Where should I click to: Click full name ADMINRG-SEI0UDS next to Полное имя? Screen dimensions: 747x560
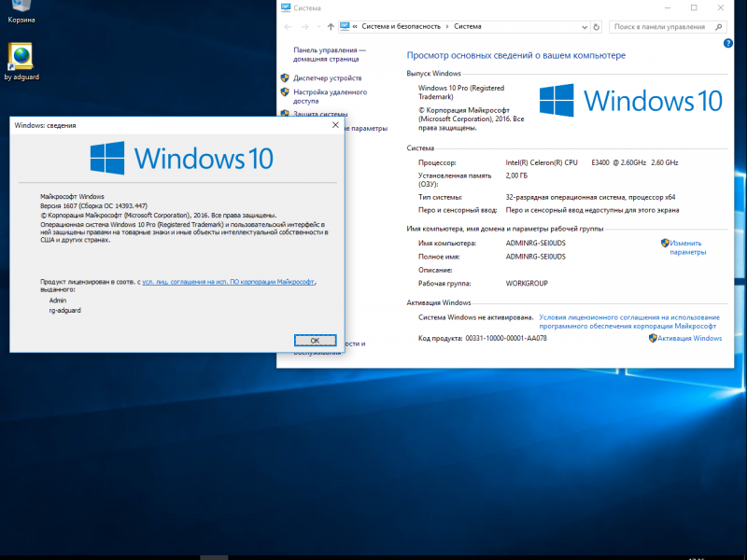pos(535,256)
